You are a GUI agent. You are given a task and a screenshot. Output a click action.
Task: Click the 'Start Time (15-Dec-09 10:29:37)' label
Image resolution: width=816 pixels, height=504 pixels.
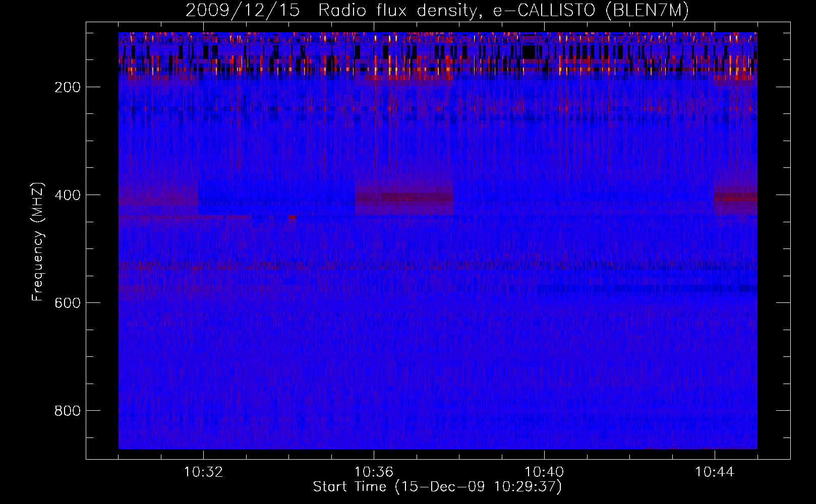437,487
